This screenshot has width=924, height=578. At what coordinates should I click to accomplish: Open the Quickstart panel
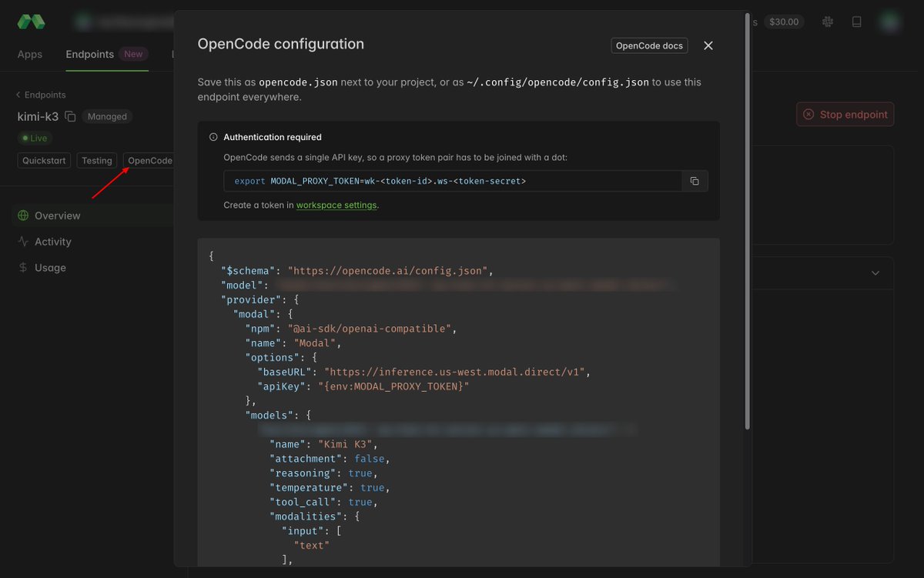click(x=44, y=160)
